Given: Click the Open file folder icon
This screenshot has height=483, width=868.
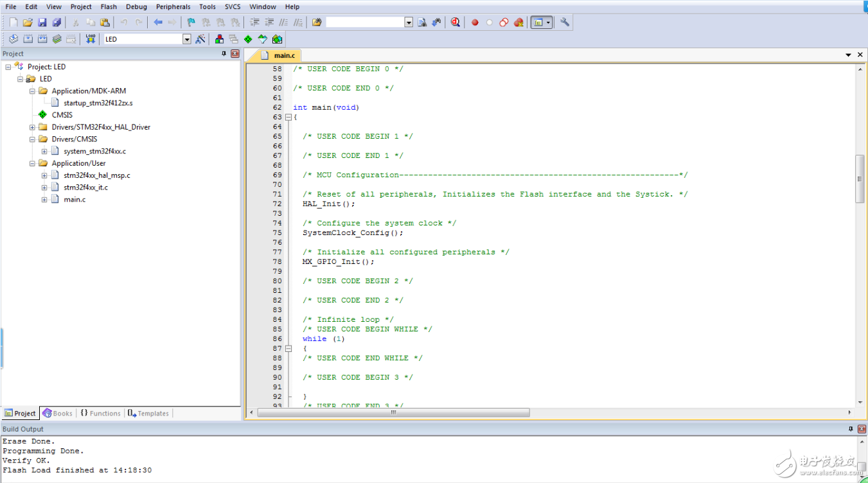Looking at the screenshot, I should pos(28,22).
